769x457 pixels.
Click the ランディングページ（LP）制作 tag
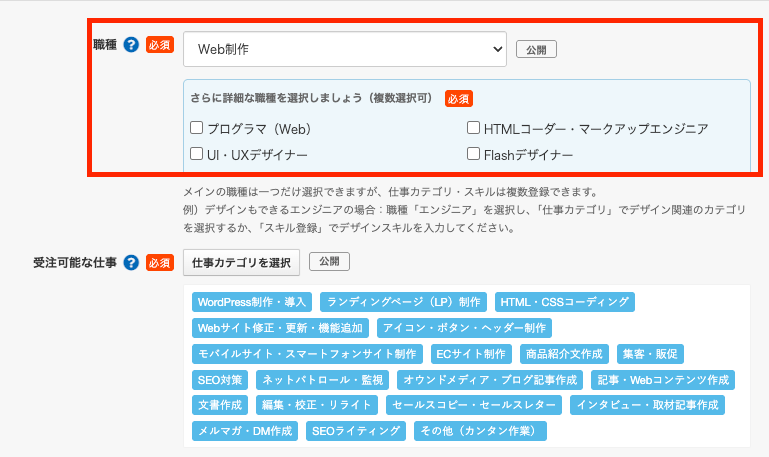[x=404, y=302]
